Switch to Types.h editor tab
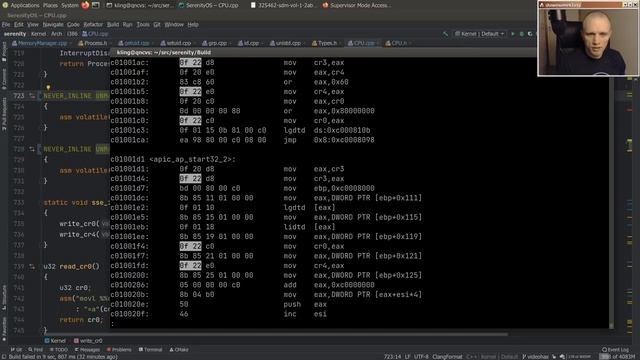640x360 pixels. tap(327, 43)
